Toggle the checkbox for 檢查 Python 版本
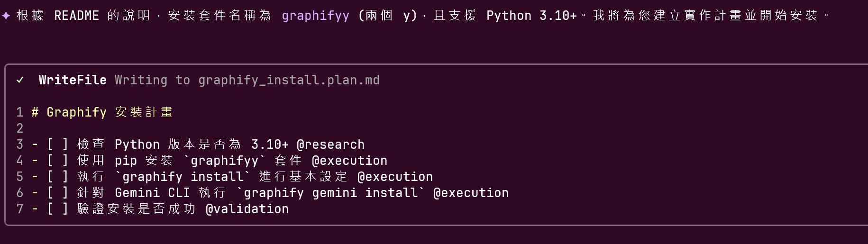The image size is (868, 244). coord(57,145)
